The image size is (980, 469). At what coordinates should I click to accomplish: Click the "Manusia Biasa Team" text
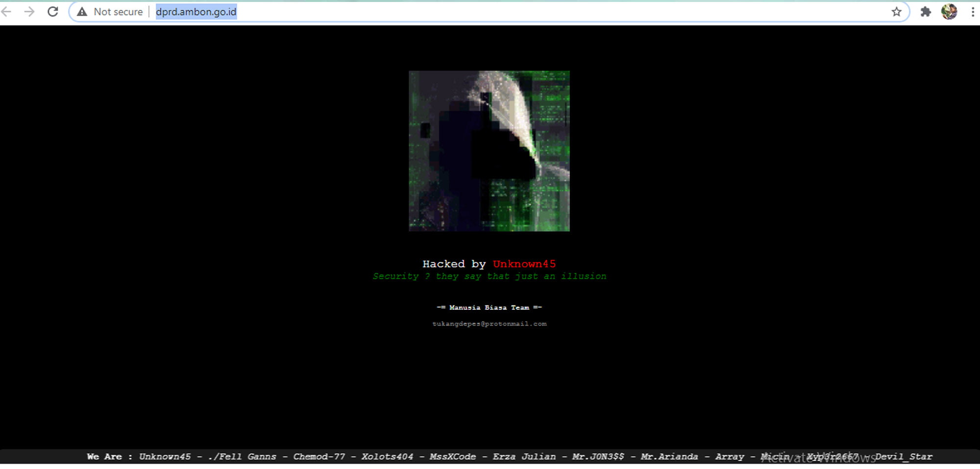489,307
